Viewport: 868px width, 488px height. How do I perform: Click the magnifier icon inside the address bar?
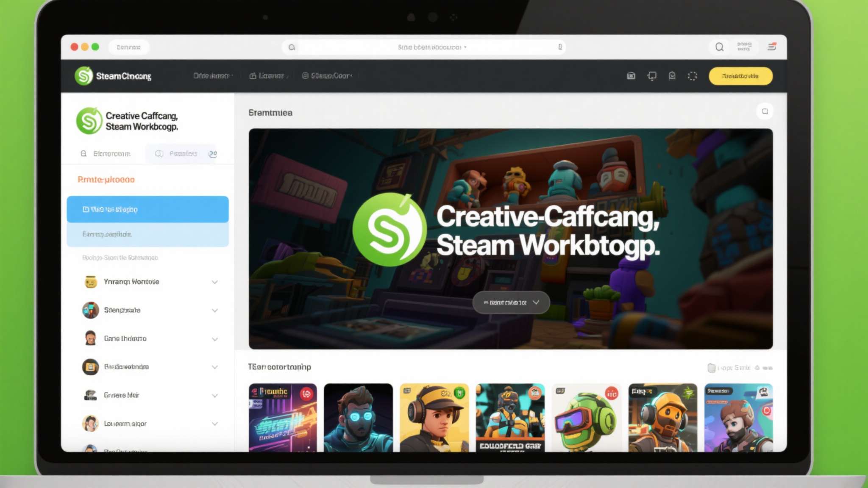[292, 47]
